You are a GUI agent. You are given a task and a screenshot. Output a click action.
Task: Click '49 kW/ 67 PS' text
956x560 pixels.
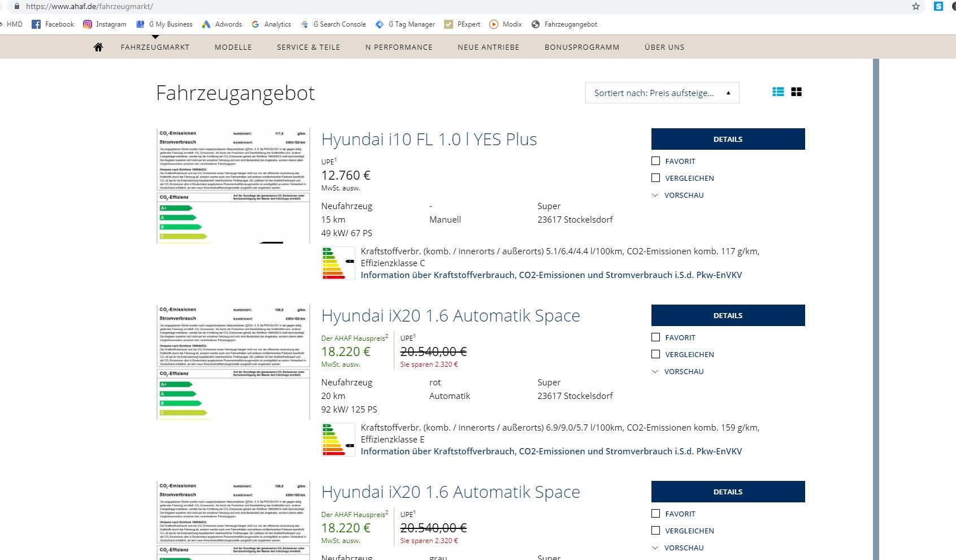tap(347, 233)
